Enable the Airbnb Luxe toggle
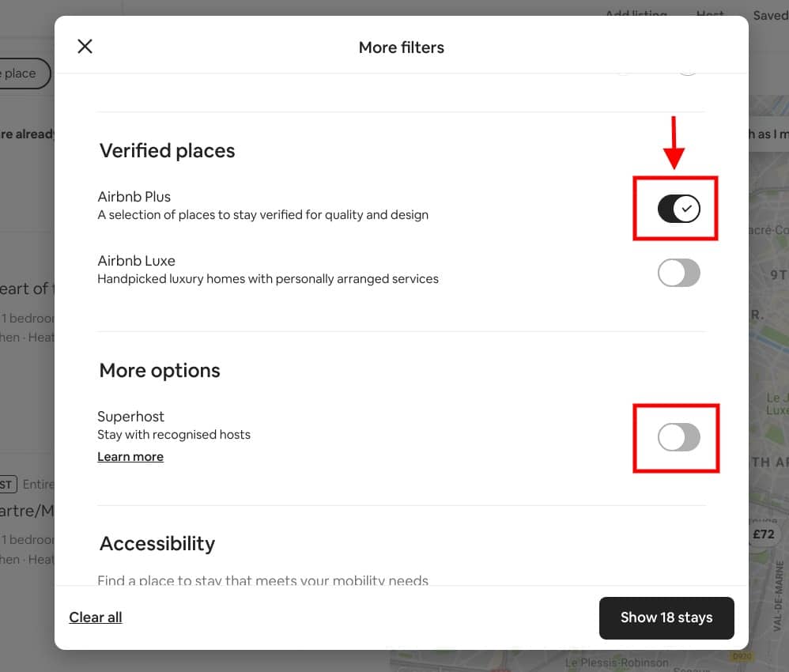The width and height of the screenshot is (789, 672). (x=678, y=273)
